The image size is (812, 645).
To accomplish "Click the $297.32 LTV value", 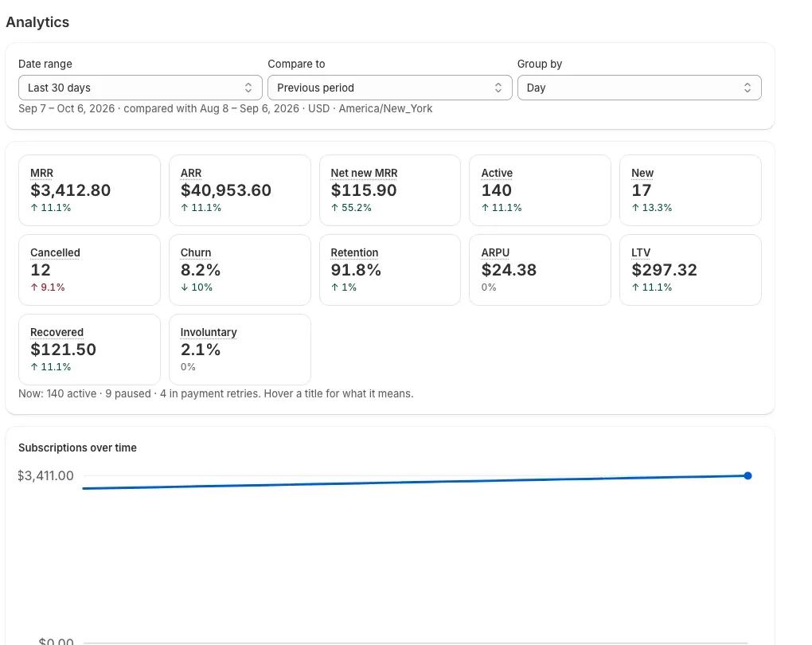I will (x=665, y=270).
